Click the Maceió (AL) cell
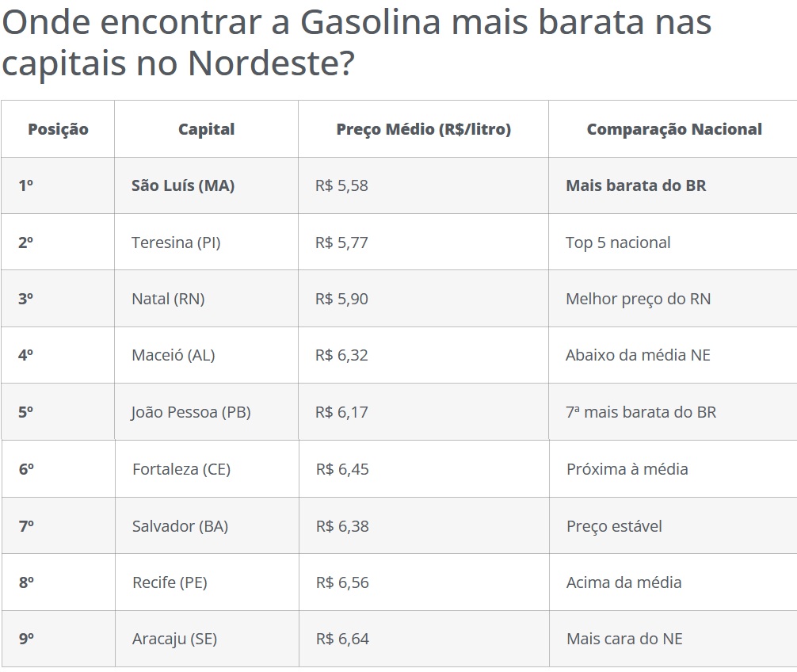This screenshot has height=672, width=797. (x=173, y=355)
